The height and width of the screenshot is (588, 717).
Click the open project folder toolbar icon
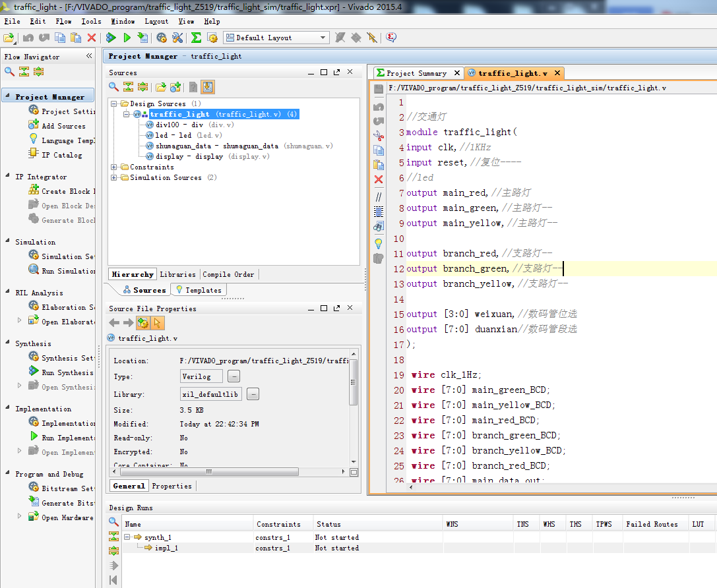coord(9,38)
